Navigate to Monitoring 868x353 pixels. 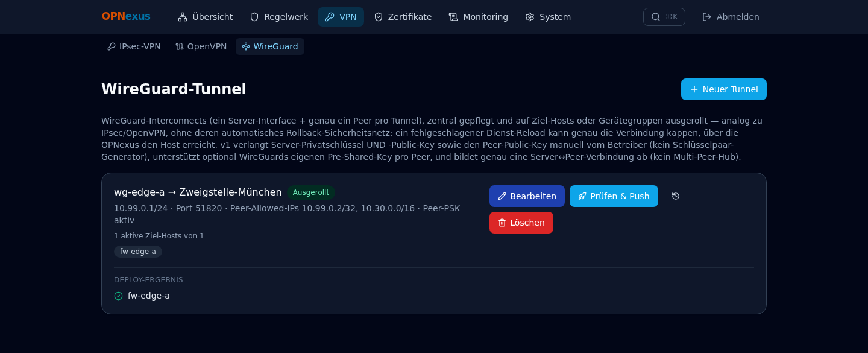tap(479, 17)
